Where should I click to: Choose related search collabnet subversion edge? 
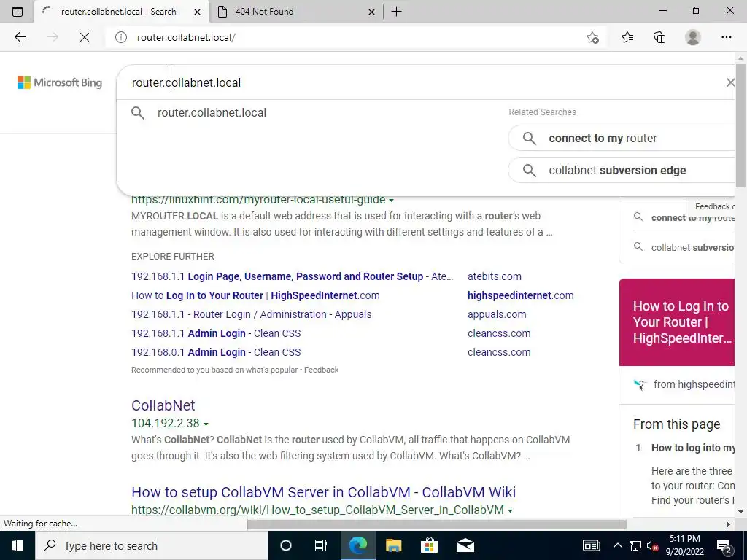click(x=623, y=170)
